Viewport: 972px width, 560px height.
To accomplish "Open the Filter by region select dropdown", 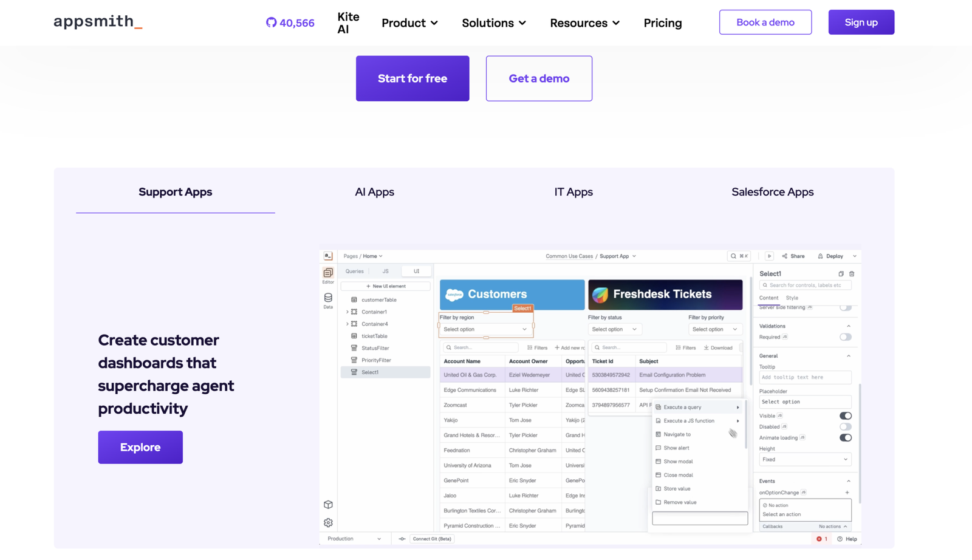I will [x=485, y=329].
